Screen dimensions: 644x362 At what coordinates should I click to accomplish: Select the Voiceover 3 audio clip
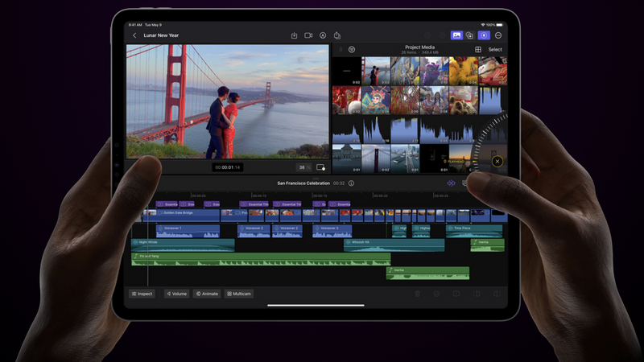tap(332, 231)
